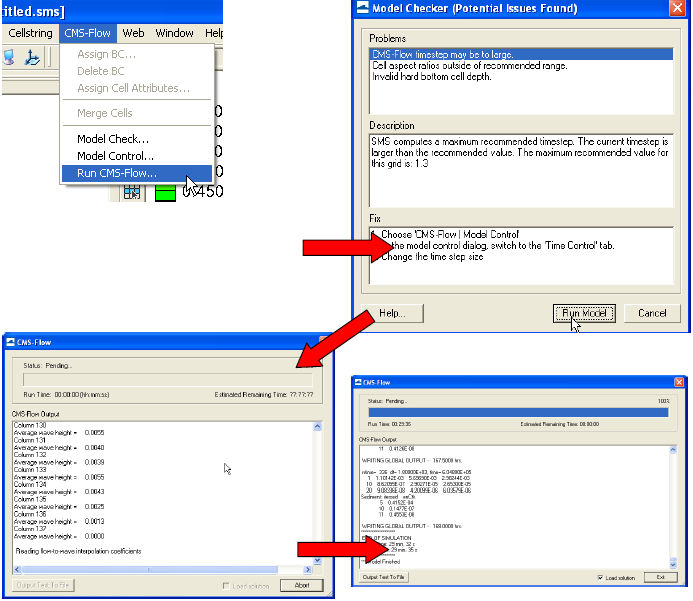Click 'Column 137' output line
The height and width of the screenshot is (601, 693).
point(30,529)
